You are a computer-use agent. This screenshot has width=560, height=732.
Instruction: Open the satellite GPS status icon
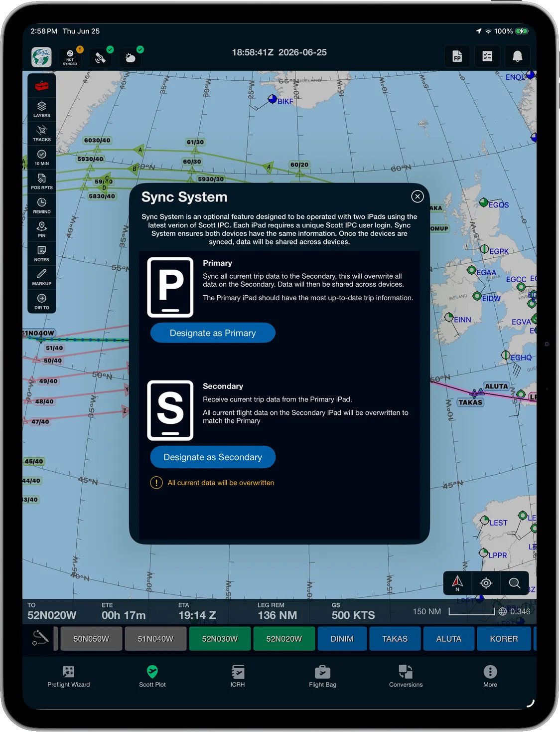[x=100, y=57]
